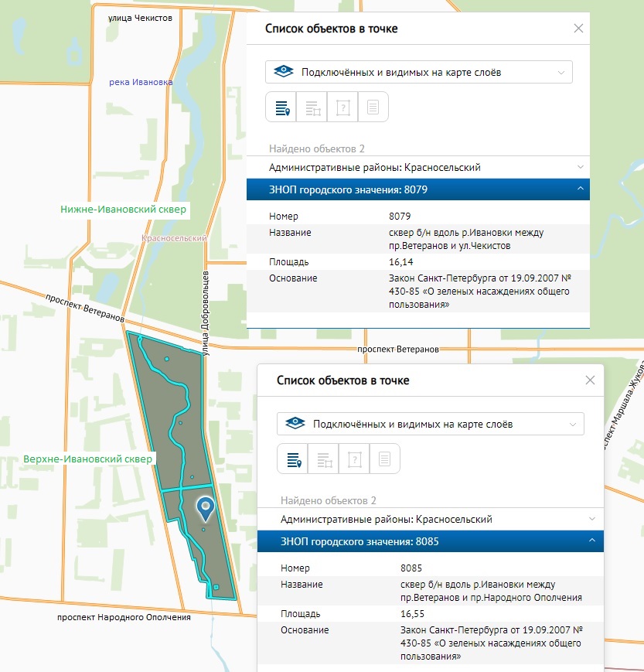Click the question-mark selection icon in upper panel
The width and height of the screenshot is (644, 672).
click(x=342, y=107)
